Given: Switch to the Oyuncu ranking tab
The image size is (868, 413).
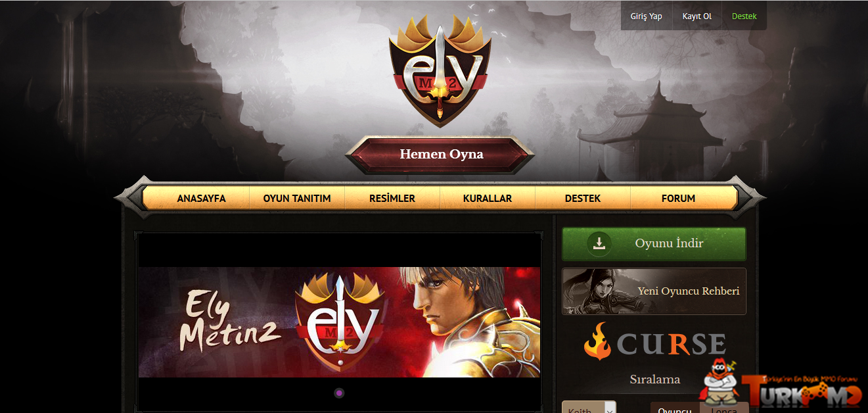Looking at the screenshot, I should [x=675, y=408].
